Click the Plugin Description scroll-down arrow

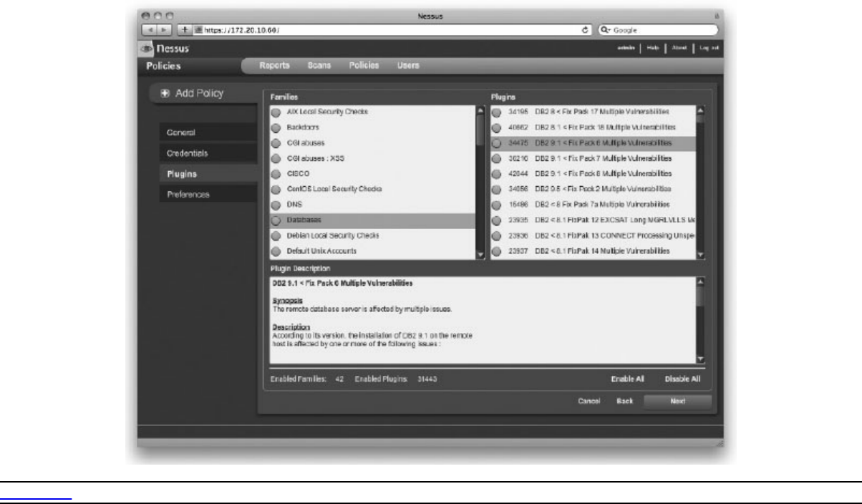(x=701, y=360)
